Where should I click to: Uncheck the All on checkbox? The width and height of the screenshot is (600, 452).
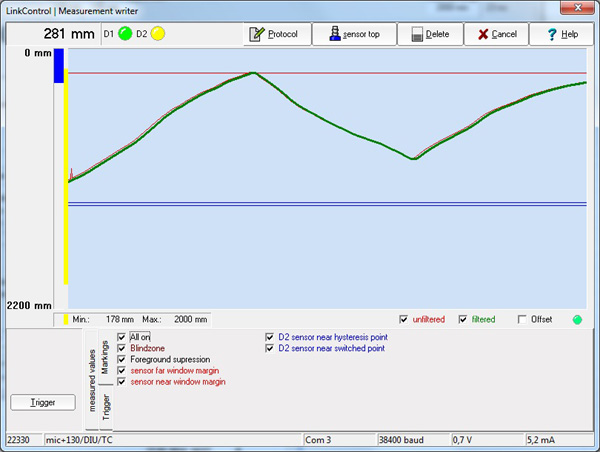pos(122,337)
